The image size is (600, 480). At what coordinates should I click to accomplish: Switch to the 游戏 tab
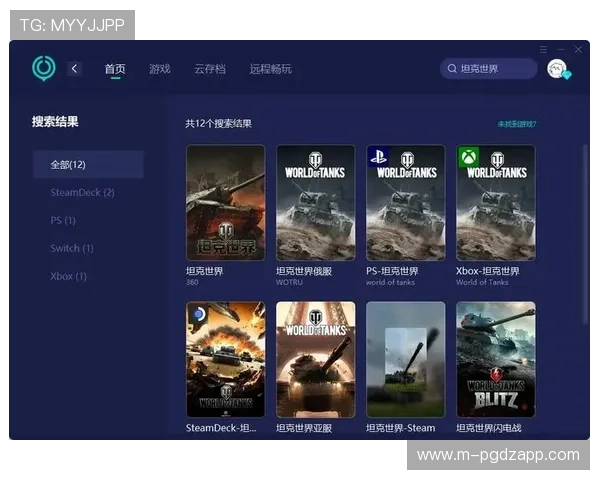(x=159, y=69)
